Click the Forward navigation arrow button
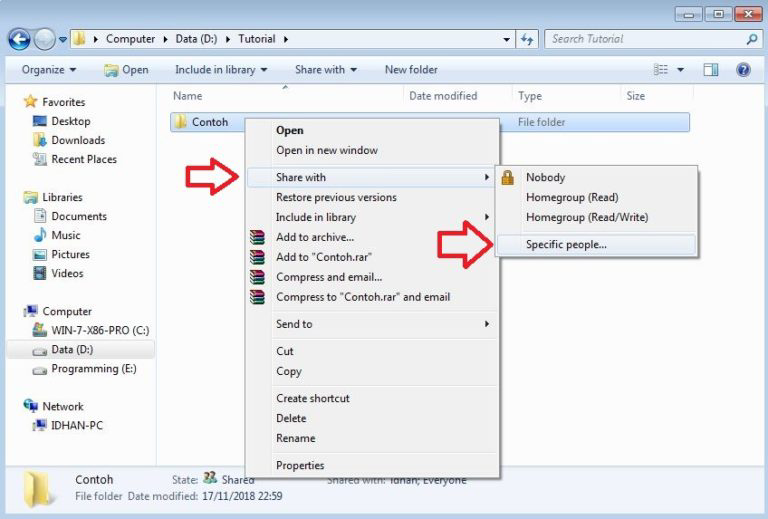Screen dimensions: 768x519 click(x=45, y=39)
